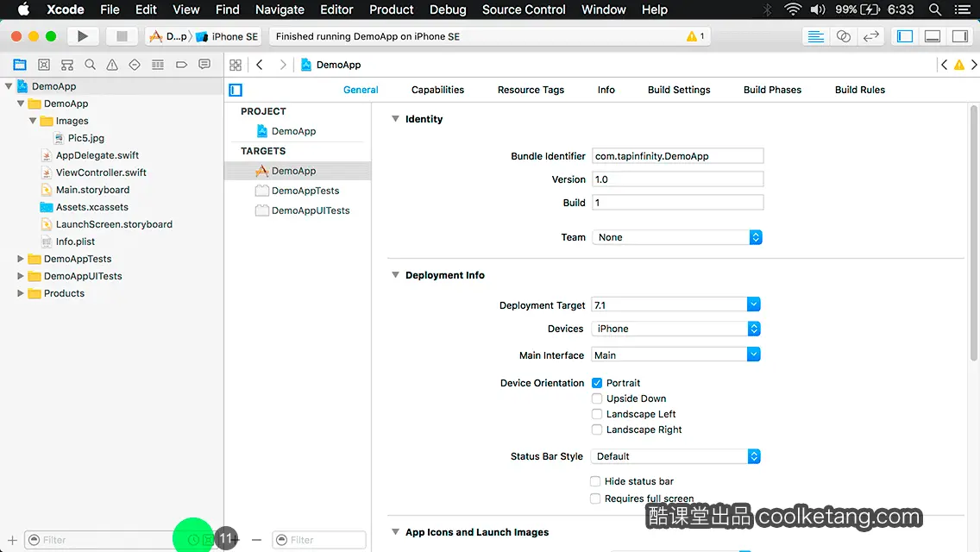Viewport: 980px width, 552px height.
Task: Collapse the Identity section
Action: tap(395, 119)
